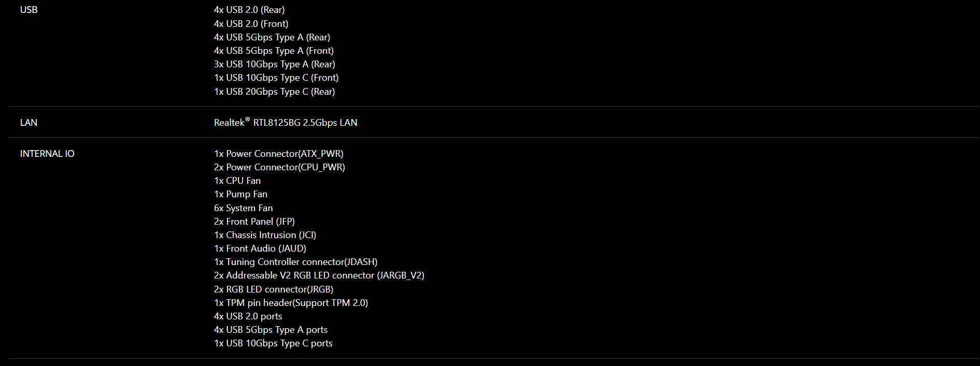Click '1x USB 10Gbps Type C (Front)' entry
Image resolution: width=980 pixels, height=366 pixels.
click(x=276, y=78)
